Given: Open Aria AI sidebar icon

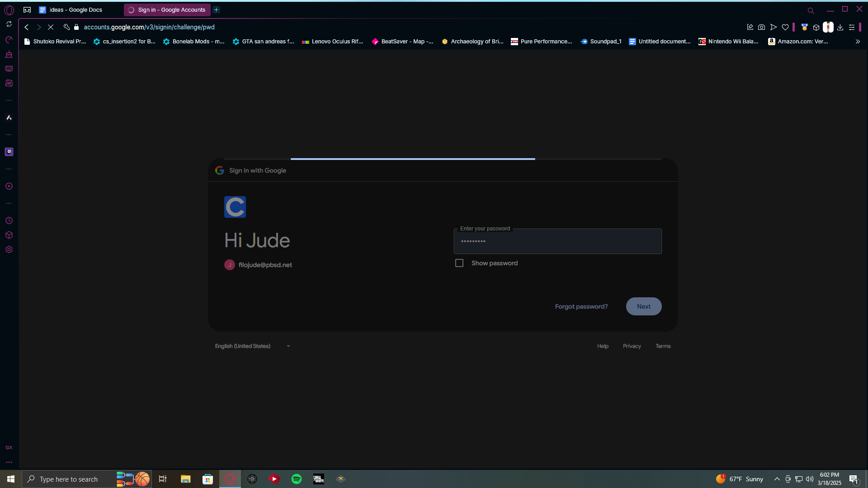Looking at the screenshot, I should (9, 118).
